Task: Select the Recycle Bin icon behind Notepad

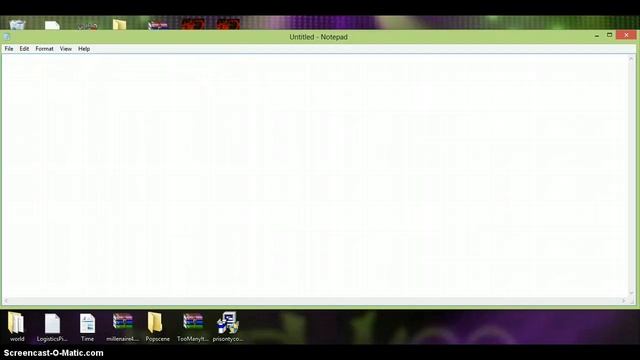Action: (18, 24)
